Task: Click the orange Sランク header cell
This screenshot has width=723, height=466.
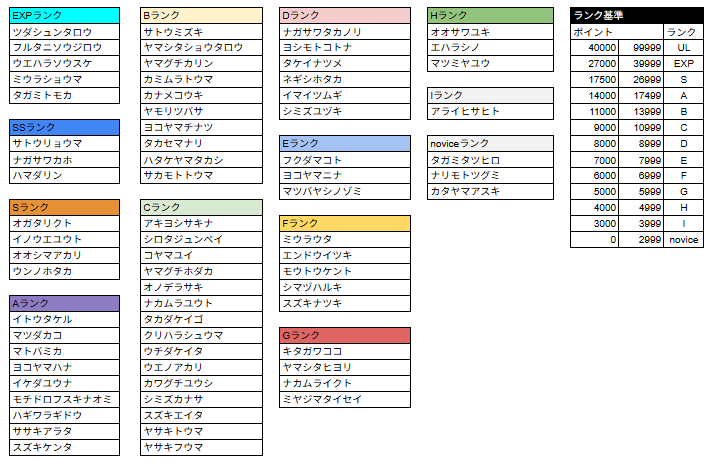Action: [64, 207]
